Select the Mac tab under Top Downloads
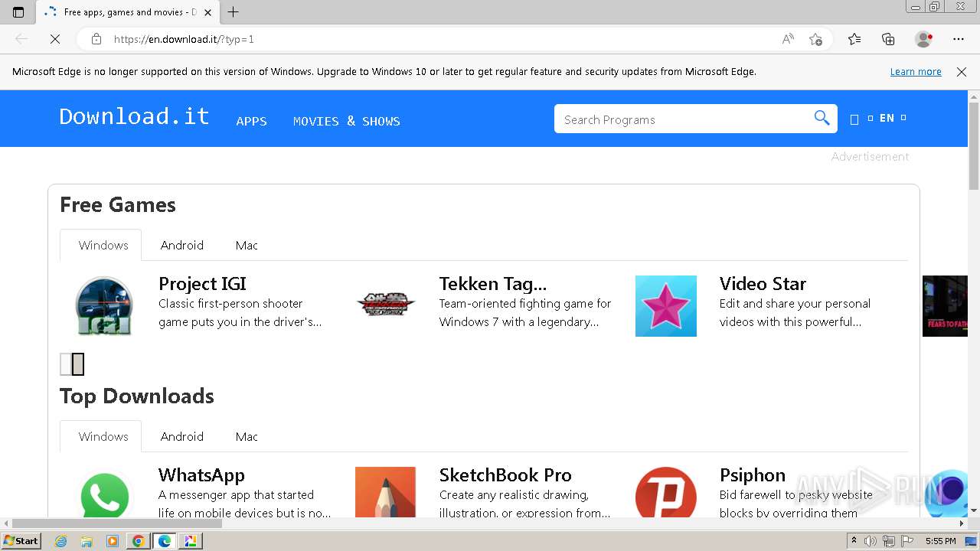This screenshot has height=551, width=980. coord(247,436)
